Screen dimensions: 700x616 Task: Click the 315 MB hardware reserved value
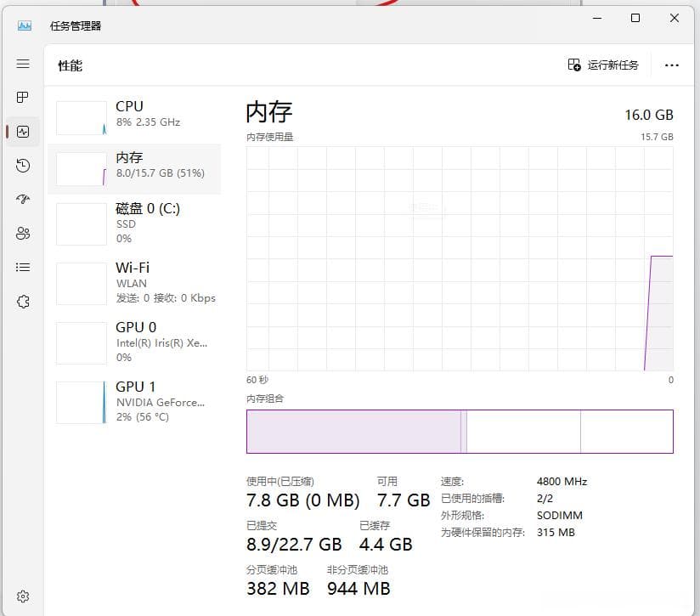(556, 533)
